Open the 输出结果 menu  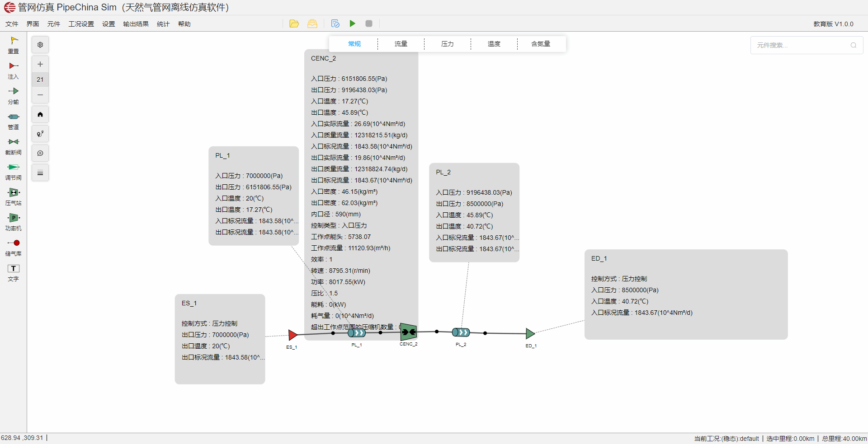pos(136,24)
